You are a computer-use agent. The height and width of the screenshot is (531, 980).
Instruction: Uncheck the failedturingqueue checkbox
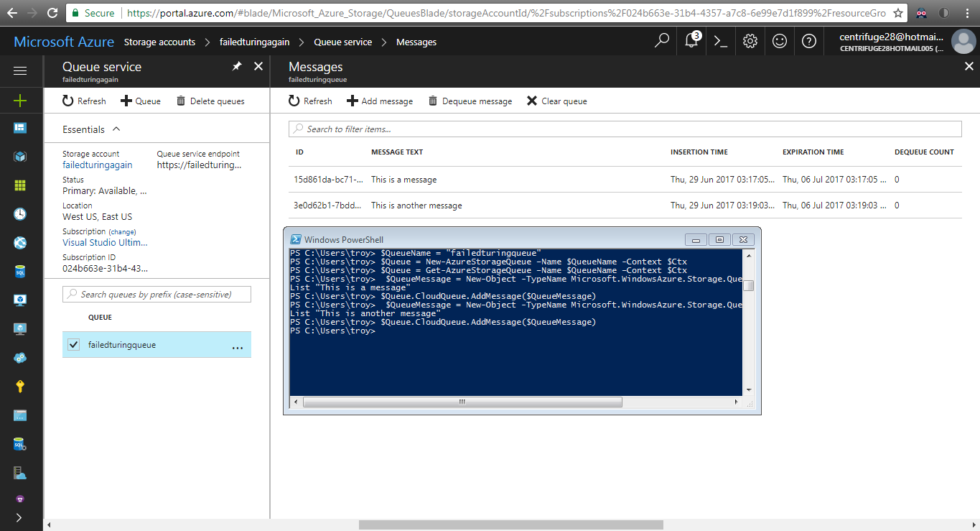click(73, 345)
